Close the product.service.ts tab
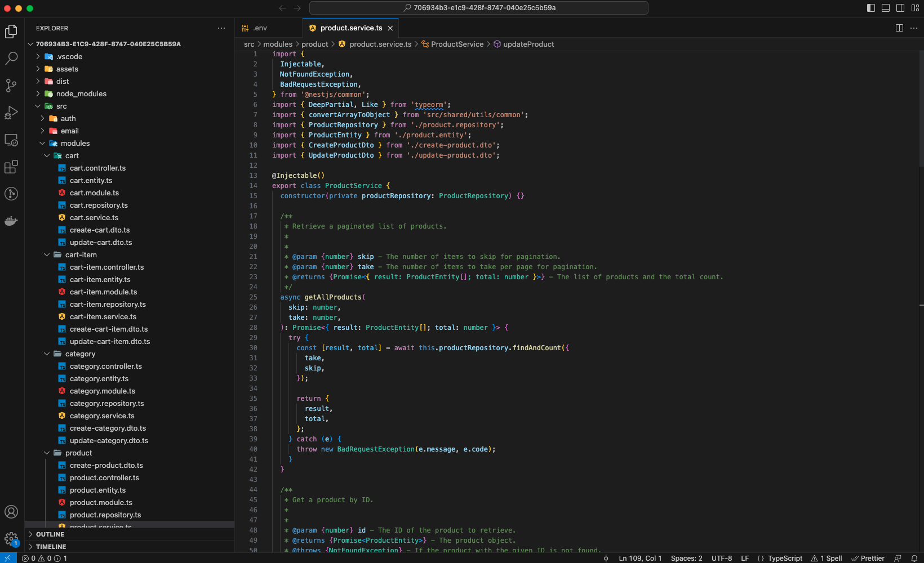This screenshot has width=924, height=563. [390, 28]
